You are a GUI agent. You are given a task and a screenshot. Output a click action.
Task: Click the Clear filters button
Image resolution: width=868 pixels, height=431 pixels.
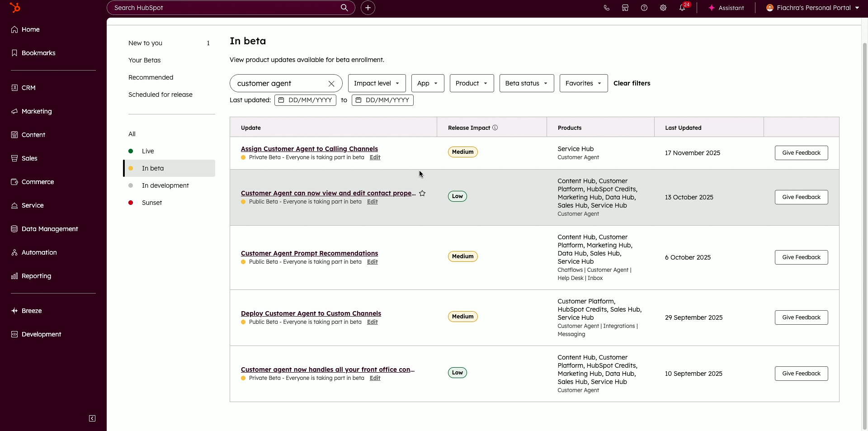[x=632, y=83]
